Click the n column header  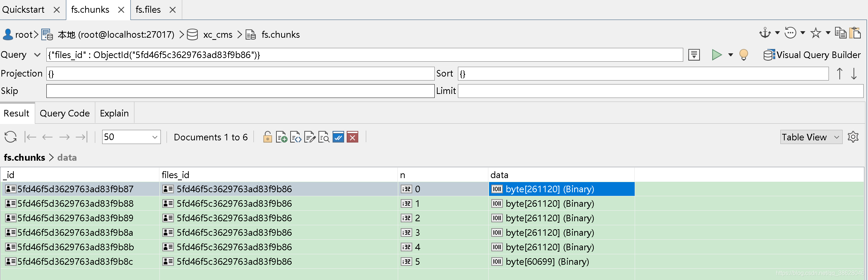click(443, 175)
